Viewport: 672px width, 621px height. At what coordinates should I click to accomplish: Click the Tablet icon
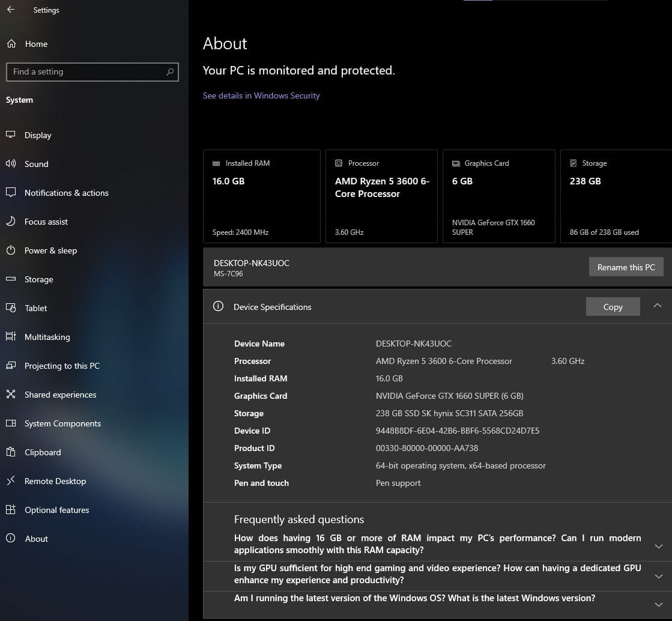(x=11, y=307)
